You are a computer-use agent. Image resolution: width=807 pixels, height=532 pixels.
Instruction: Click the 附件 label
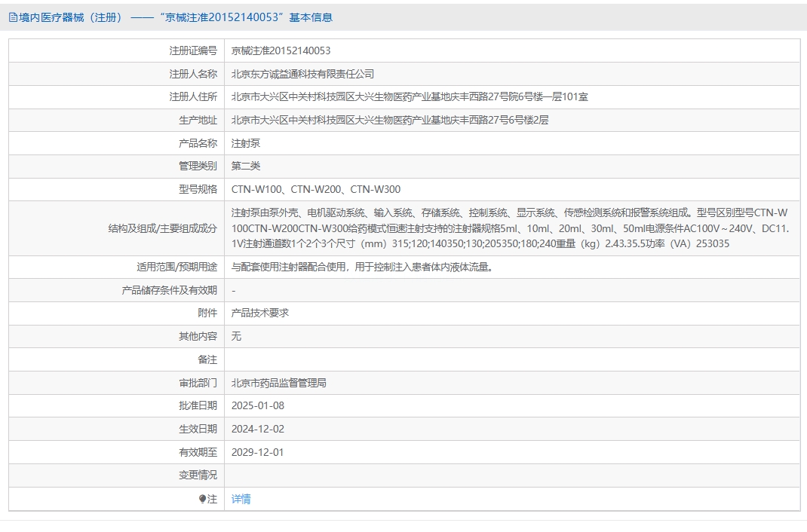click(207, 313)
